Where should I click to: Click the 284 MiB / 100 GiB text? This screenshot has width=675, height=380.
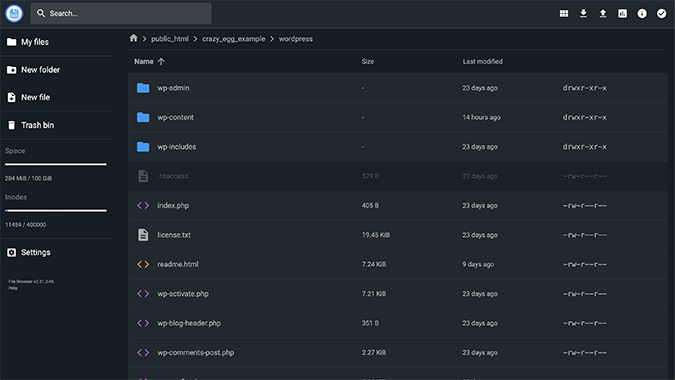pyautogui.click(x=28, y=178)
